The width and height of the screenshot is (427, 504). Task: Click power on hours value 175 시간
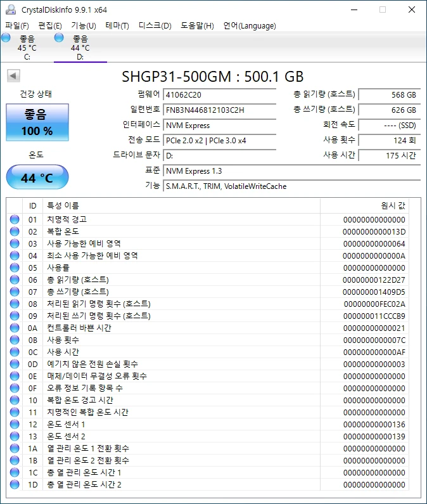pyautogui.click(x=390, y=156)
